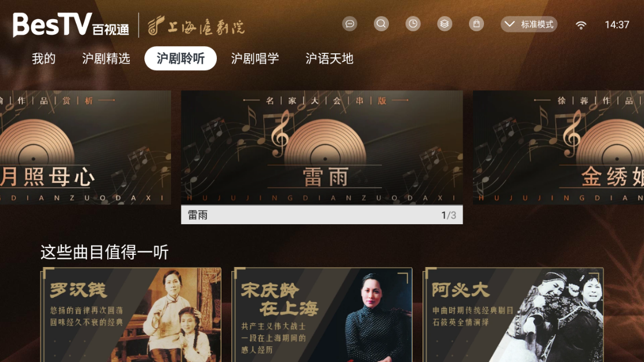Click the 上海沪剧院 logo
Image resolution: width=644 pixels, height=362 pixels.
tap(196, 25)
